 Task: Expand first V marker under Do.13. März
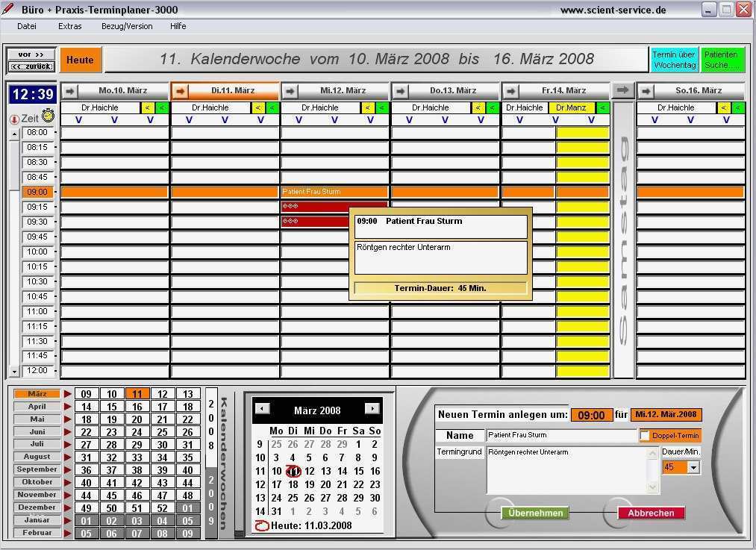(409, 120)
